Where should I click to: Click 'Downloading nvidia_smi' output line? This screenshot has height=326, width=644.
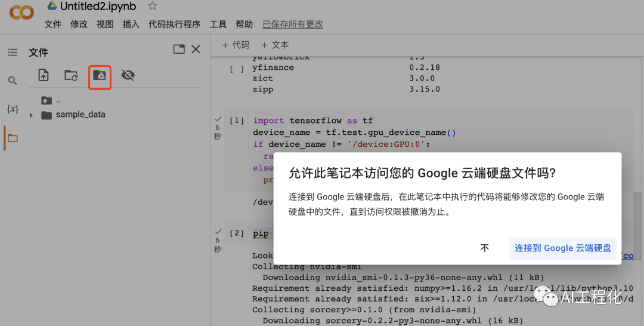(x=403, y=277)
